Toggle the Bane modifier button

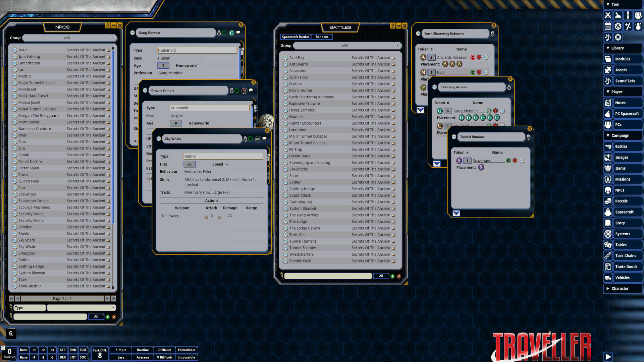[x=23, y=357]
